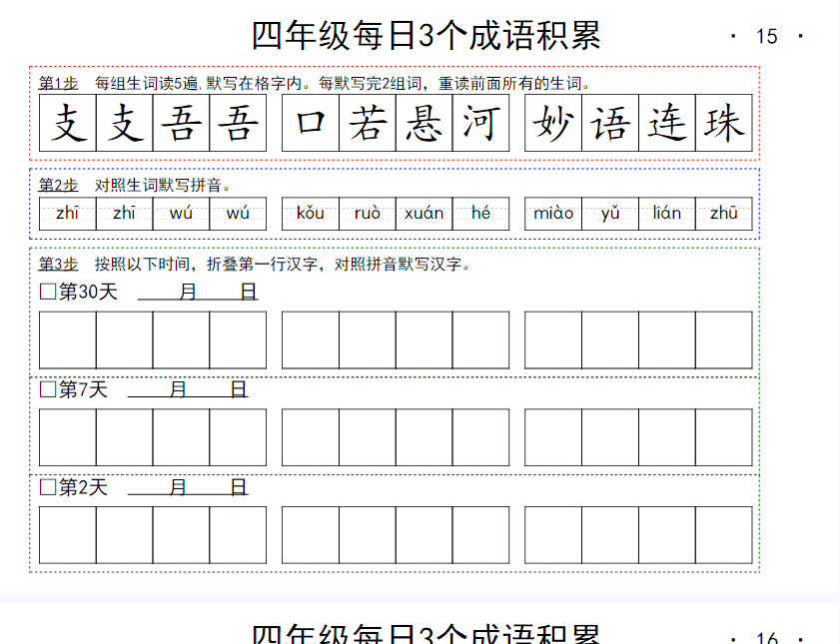The height and width of the screenshot is (644, 840).
Task: Select the 第3步 underlined label
Action: [x=58, y=265]
